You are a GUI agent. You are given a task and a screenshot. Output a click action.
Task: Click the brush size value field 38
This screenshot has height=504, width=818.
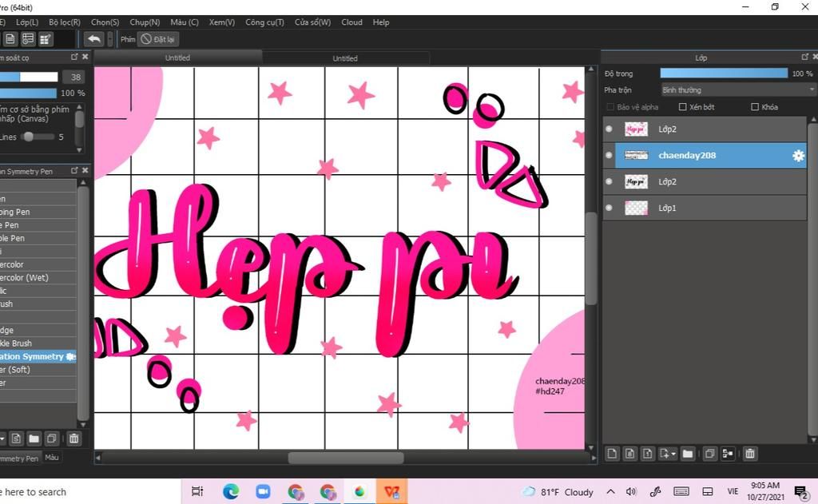click(x=74, y=77)
